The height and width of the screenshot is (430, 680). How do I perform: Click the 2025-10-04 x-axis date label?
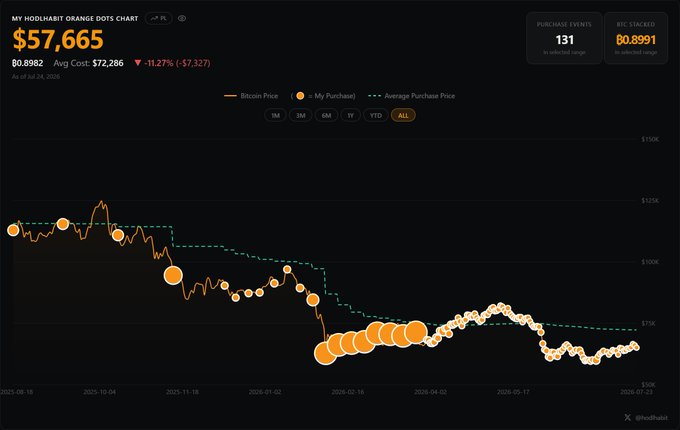[99, 392]
